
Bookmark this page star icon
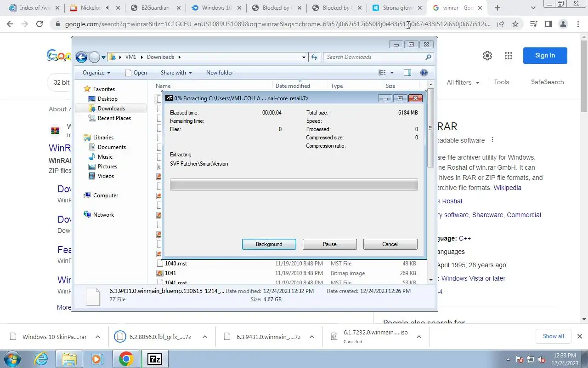click(515, 24)
